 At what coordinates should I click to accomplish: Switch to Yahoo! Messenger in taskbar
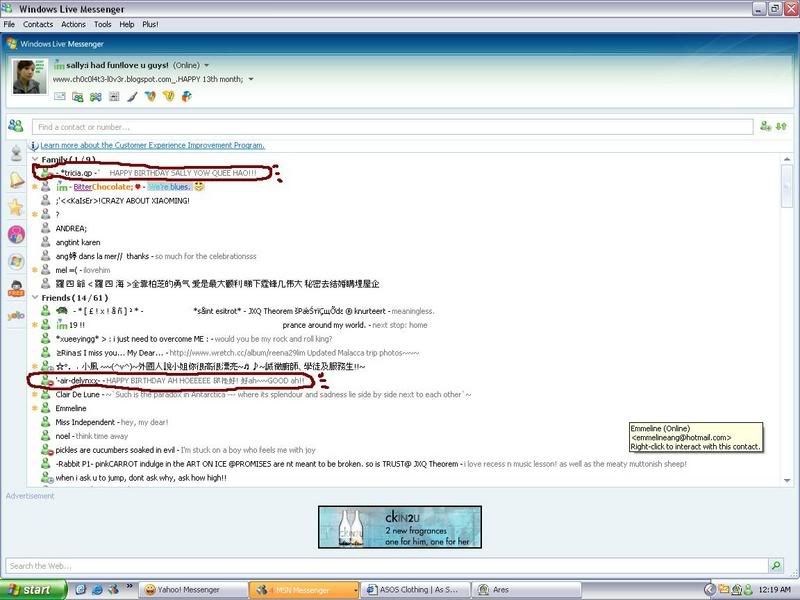tap(193, 590)
